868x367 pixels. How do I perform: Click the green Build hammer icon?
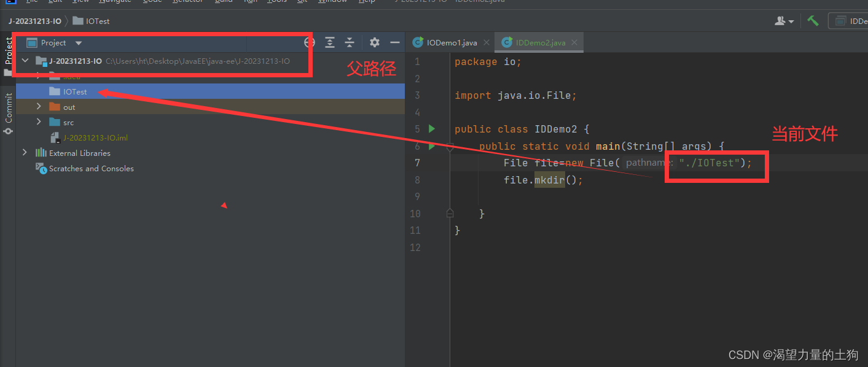[x=812, y=20]
